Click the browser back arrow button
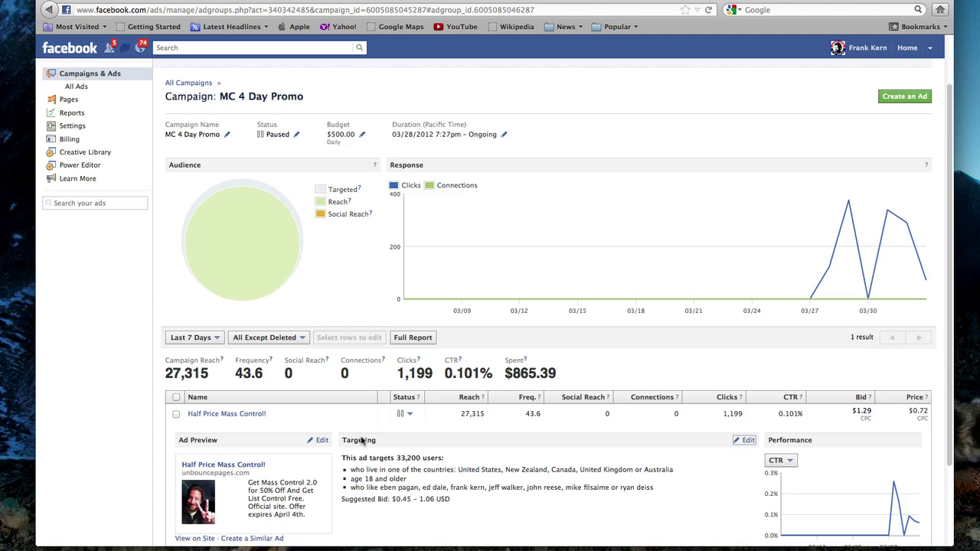The width and height of the screenshot is (980, 551). [49, 10]
